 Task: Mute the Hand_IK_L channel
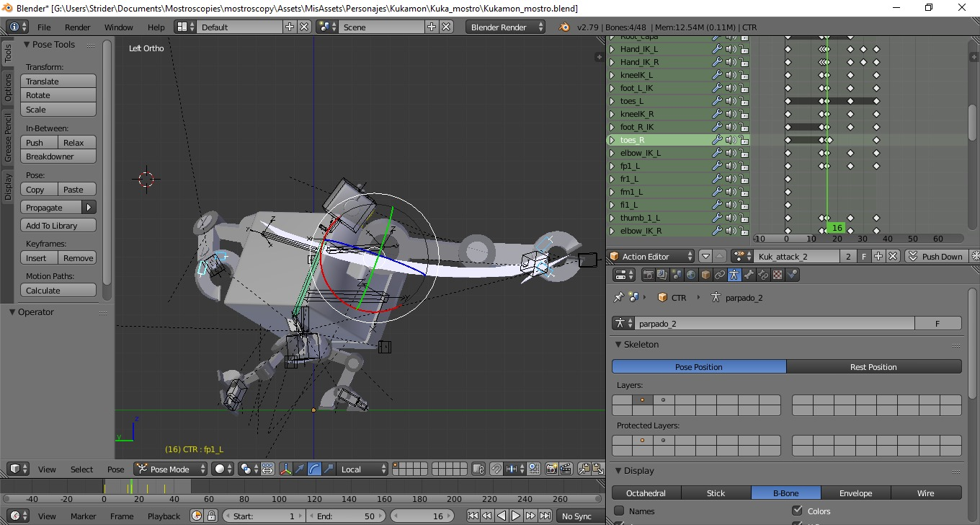point(731,49)
